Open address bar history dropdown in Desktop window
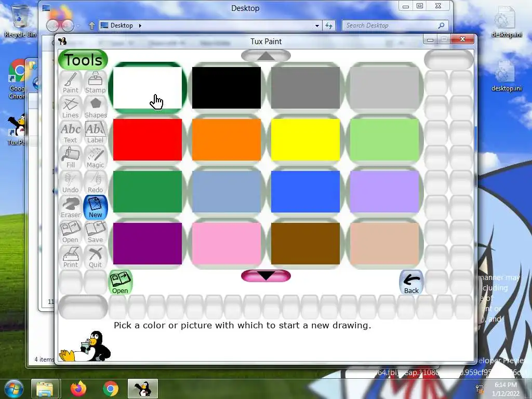532x399 pixels. [x=317, y=25]
